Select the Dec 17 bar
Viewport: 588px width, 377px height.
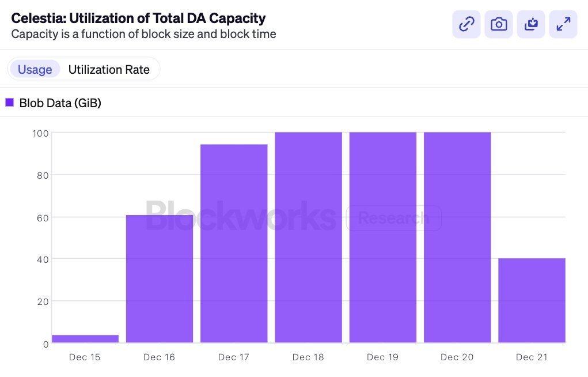point(234,243)
